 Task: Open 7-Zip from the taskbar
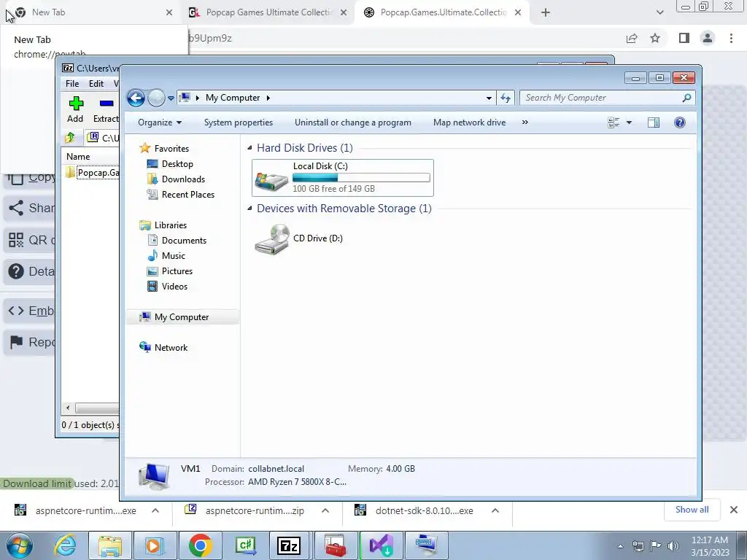coord(289,545)
